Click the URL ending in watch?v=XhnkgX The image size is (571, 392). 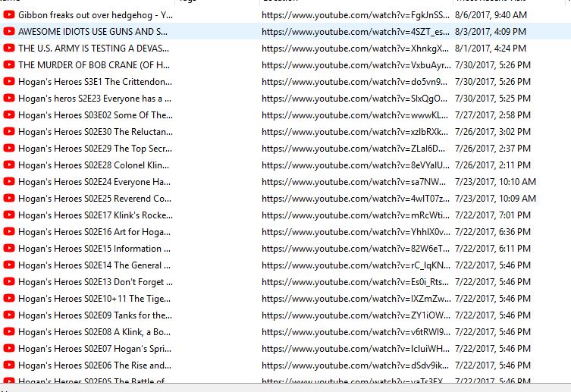pos(356,49)
